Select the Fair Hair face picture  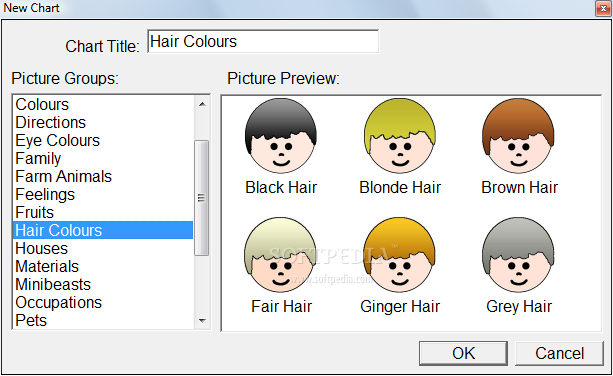pyautogui.click(x=281, y=255)
